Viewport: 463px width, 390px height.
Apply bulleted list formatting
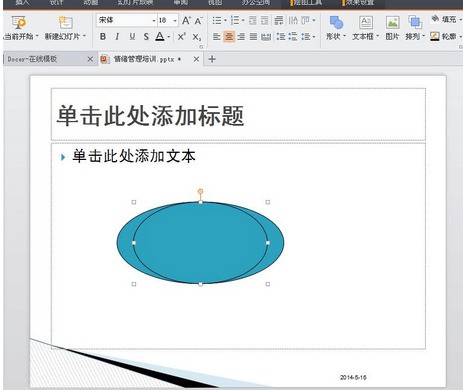point(217,21)
